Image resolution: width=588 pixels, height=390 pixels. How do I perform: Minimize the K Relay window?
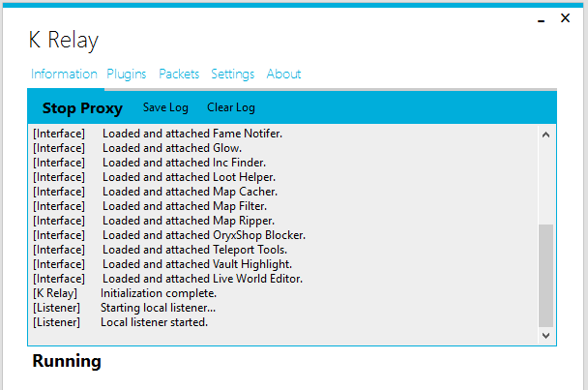click(x=541, y=20)
